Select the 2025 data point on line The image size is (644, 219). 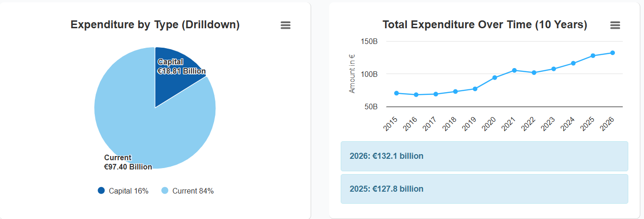[593, 56]
